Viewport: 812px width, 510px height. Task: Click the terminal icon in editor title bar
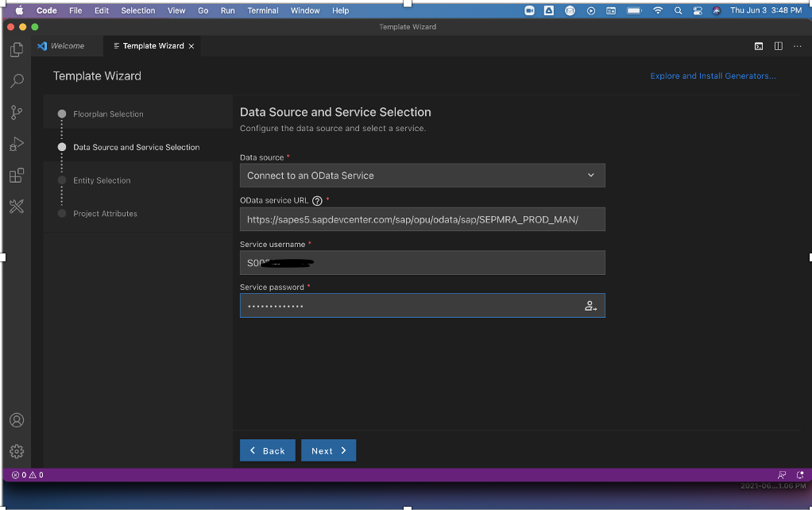point(759,46)
